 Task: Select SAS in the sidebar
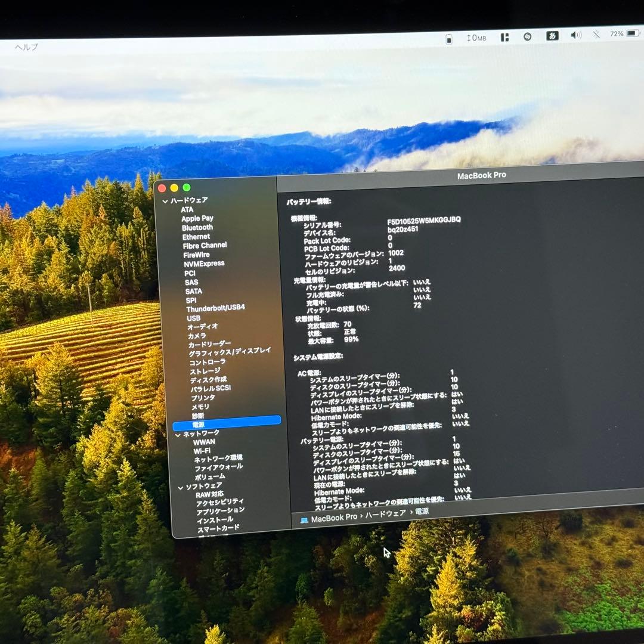click(191, 282)
